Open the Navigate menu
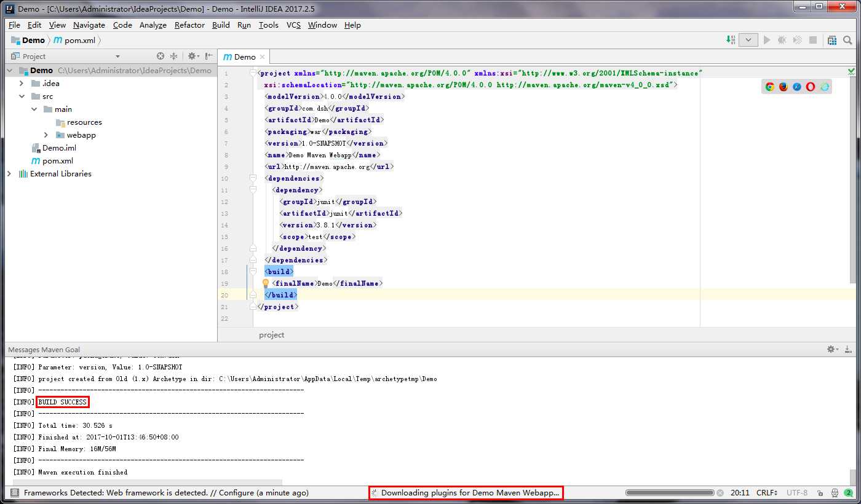 tap(89, 25)
